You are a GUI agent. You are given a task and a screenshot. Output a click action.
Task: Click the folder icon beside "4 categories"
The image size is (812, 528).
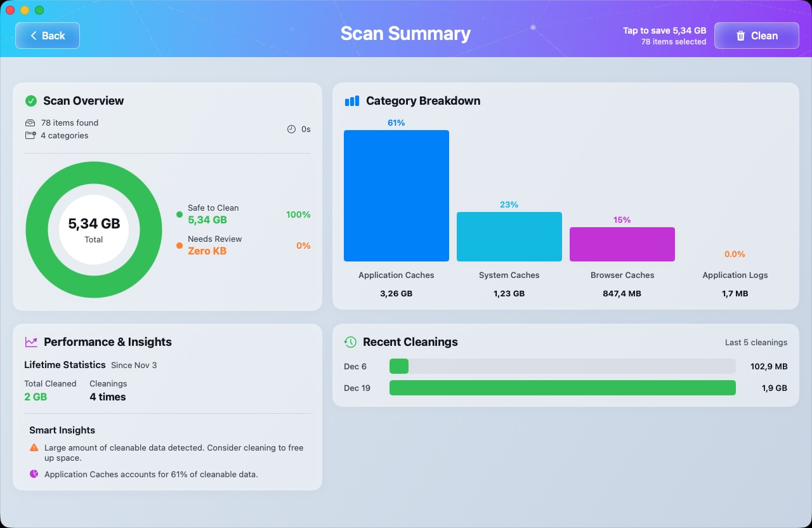pyautogui.click(x=30, y=135)
